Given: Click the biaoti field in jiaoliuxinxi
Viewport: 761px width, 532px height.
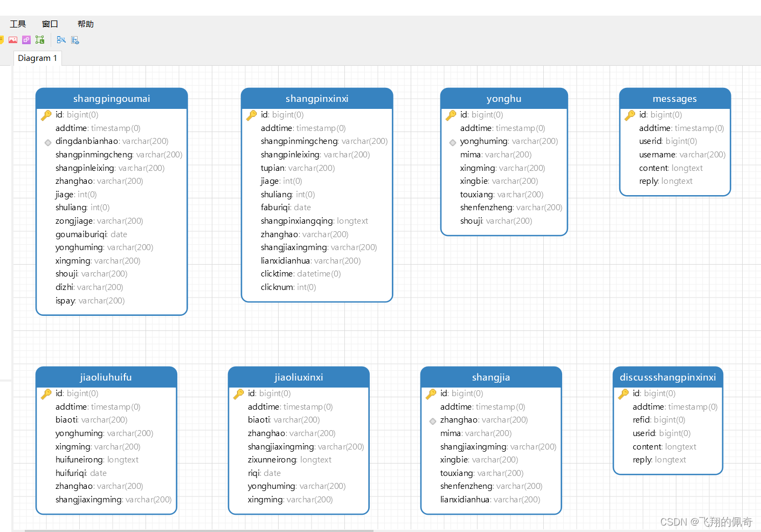Looking at the screenshot, I should [x=284, y=420].
